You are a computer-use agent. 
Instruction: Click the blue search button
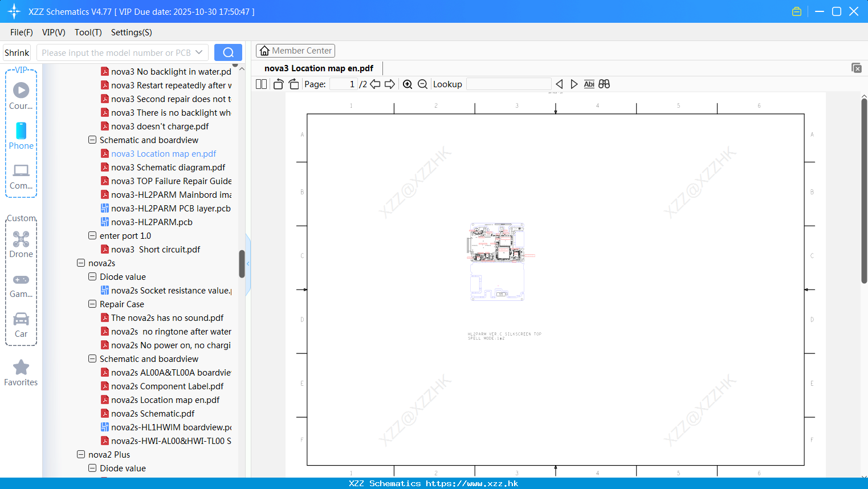(x=228, y=52)
